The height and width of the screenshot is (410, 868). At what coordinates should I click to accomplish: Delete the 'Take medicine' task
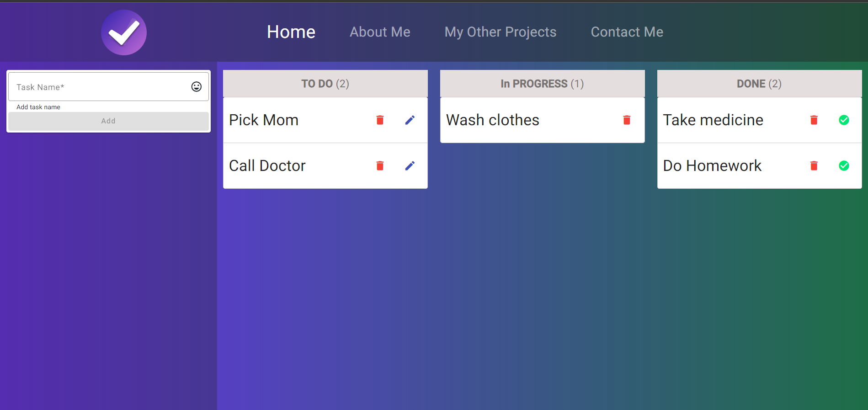coord(814,120)
